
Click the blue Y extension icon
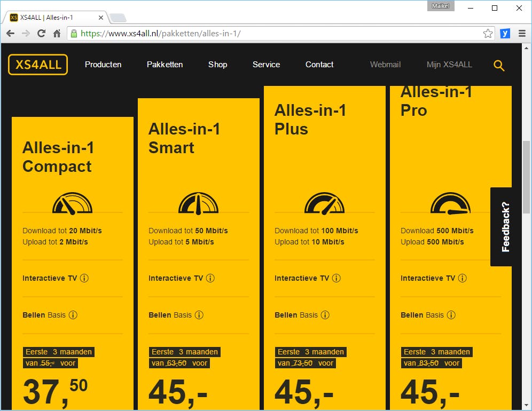(505, 33)
